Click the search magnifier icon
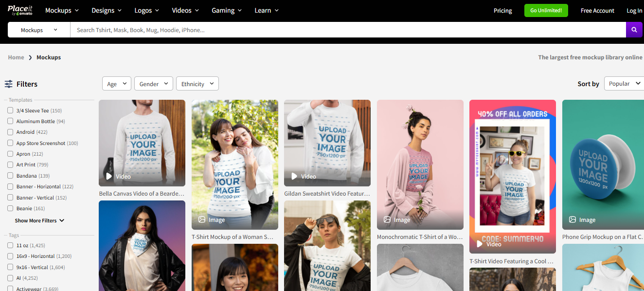 tap(634, 30)
